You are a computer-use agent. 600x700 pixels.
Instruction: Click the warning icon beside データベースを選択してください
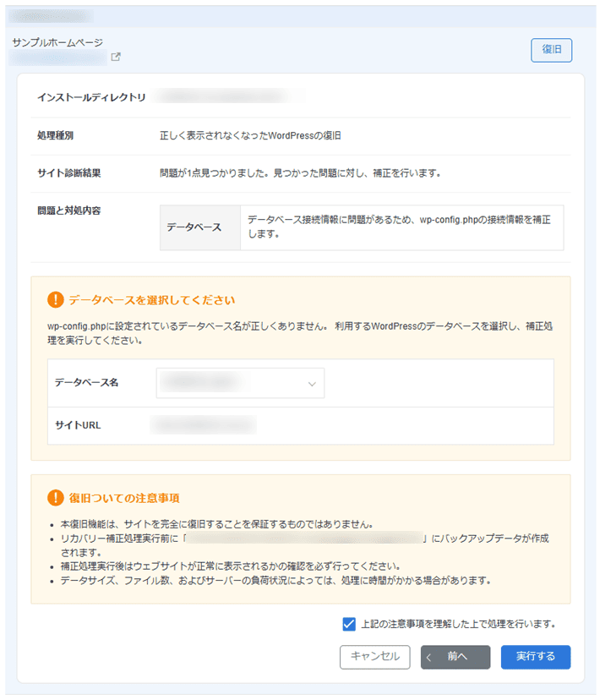coord(55,299)
